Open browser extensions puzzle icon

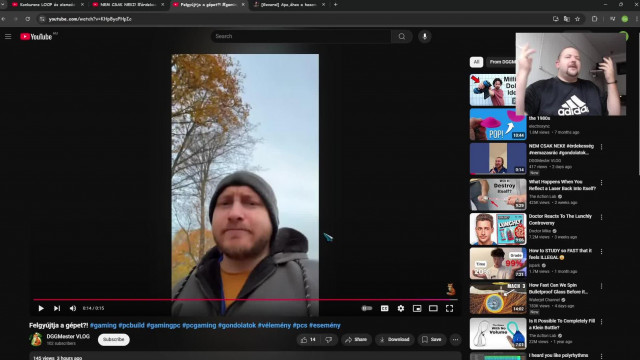coord(594,19)
